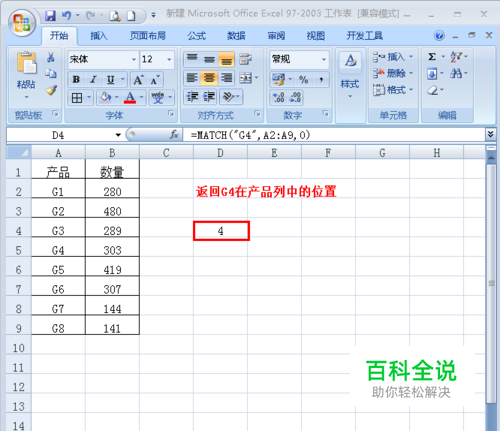Create a new blank workbook icon
This screenshot has width=500, height=431.
click(x=131, y=16)
